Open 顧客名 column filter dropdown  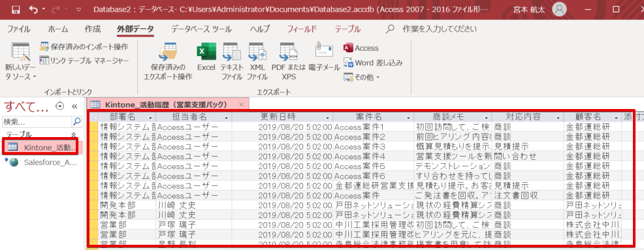(x=616, y=117)
